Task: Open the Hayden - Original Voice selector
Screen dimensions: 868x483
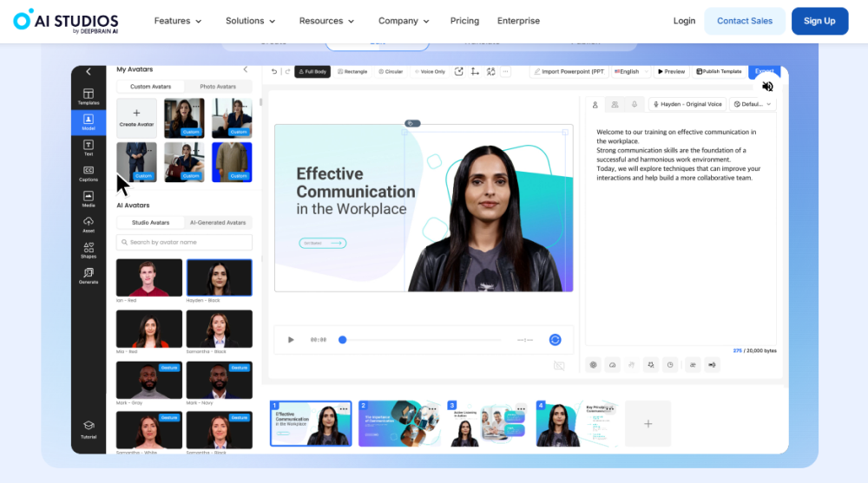Action: (687, 104)
